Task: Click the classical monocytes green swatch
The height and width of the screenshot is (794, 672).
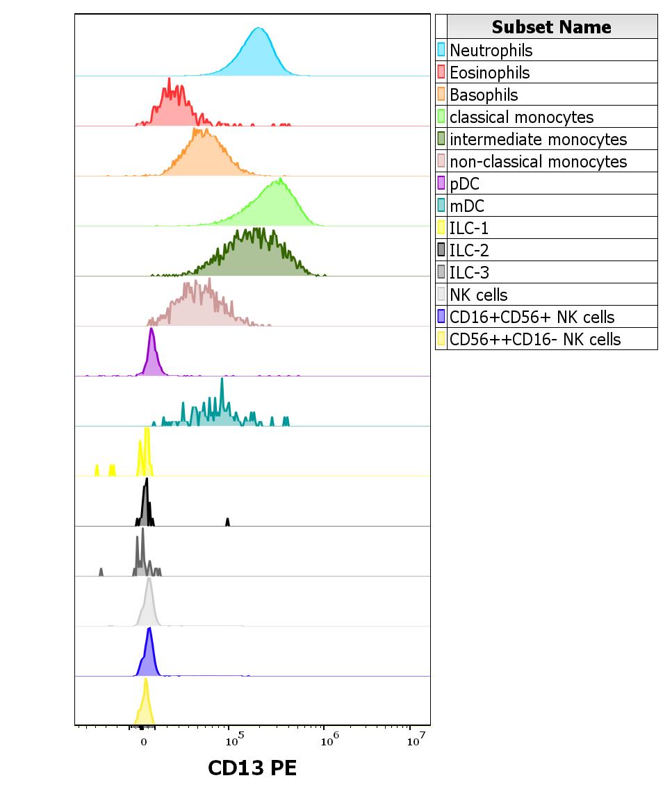Action: click(x=441, y=117)
